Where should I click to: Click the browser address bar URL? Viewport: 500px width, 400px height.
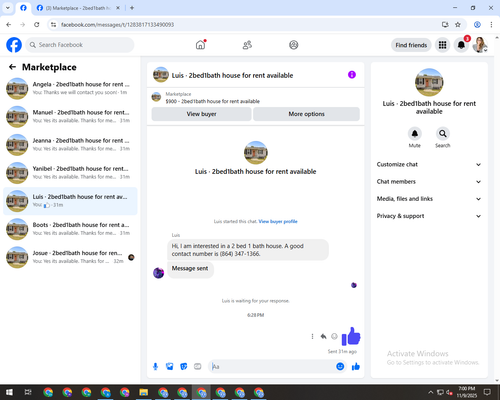coord(117,25)
